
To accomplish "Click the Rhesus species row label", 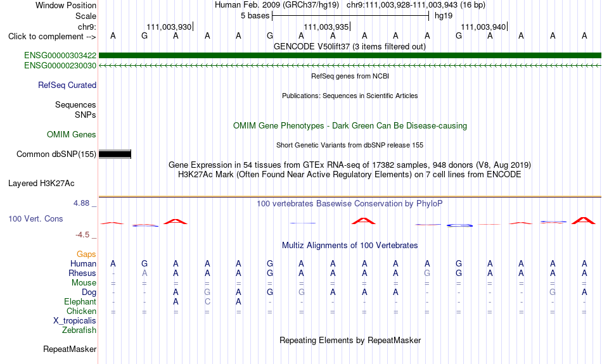I will [x=82, y=273].
